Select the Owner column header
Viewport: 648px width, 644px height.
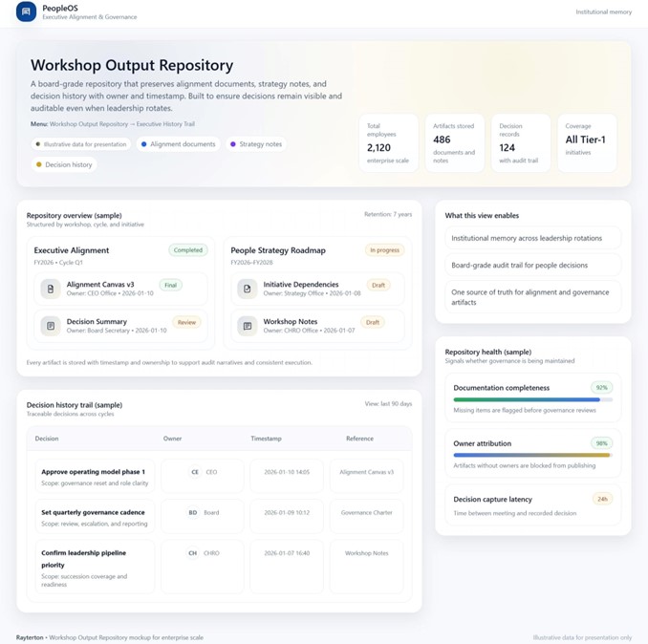pos(172,439)
